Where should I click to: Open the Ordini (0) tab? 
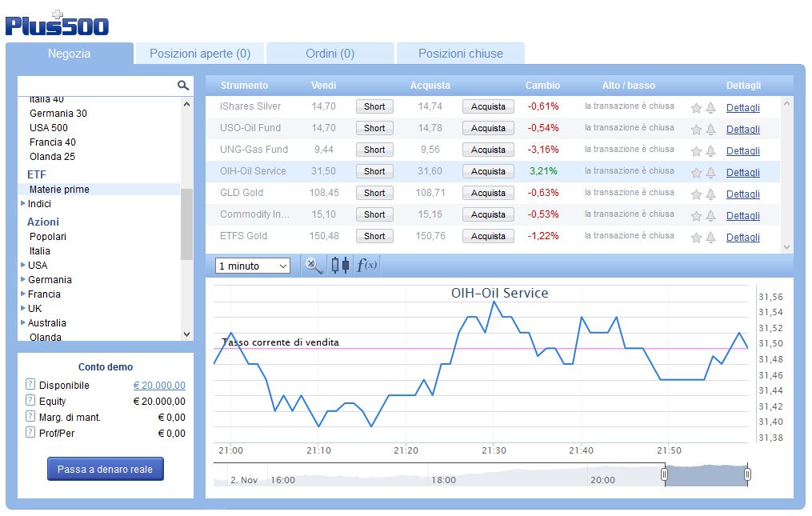tap(330, 54)
